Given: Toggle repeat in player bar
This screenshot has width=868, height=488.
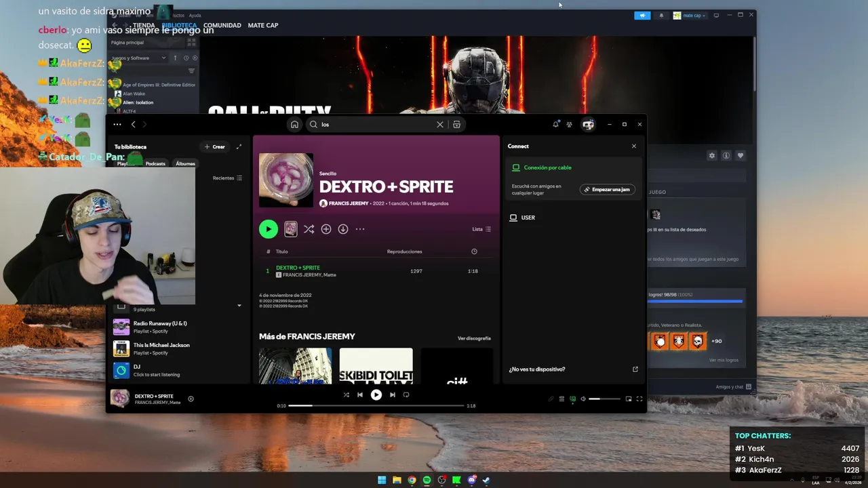Looking at the screenshot, I should pos(406,394).
